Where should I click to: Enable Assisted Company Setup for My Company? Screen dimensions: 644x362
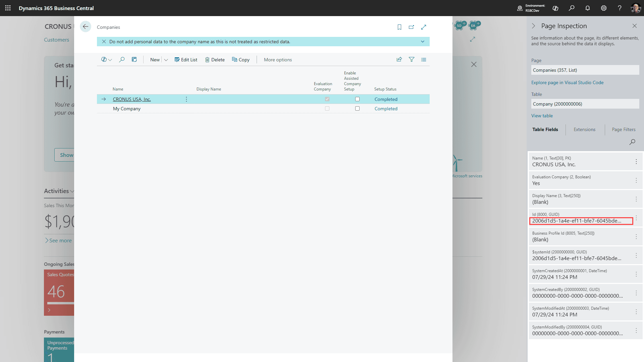click(x=357, y=109)
